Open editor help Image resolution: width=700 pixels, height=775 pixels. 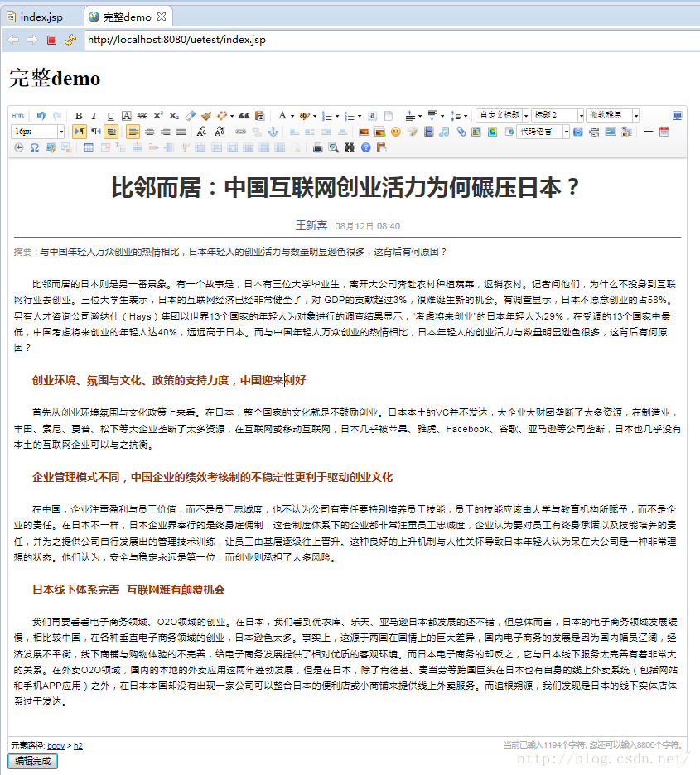click(x=365, y=147)
